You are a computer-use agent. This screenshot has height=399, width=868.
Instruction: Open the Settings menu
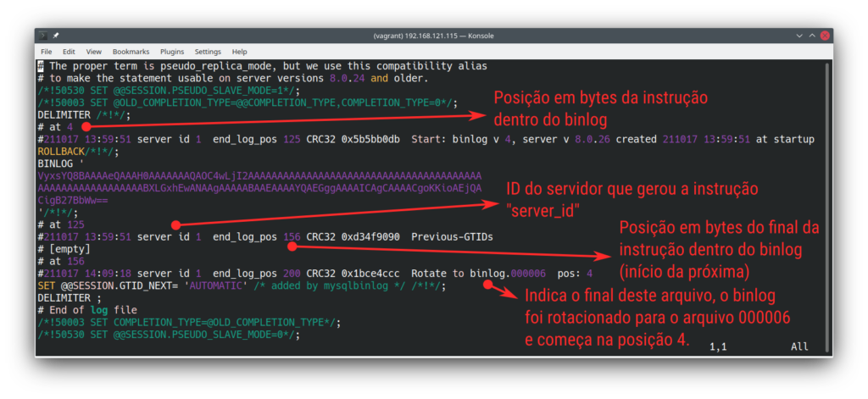(208, 52)
